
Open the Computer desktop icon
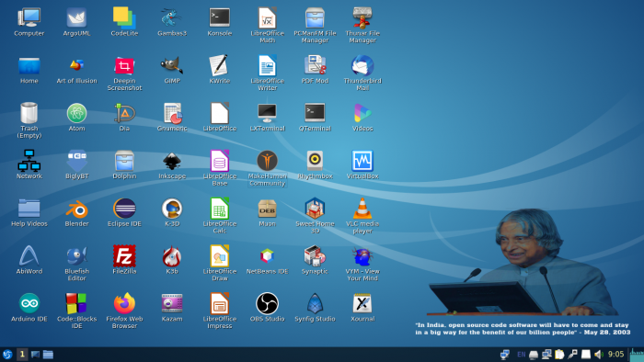click(x=29, y=18)
